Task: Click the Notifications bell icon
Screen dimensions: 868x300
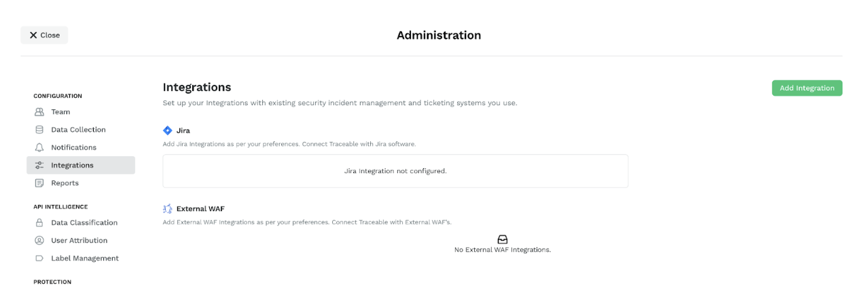Action: 39,147
